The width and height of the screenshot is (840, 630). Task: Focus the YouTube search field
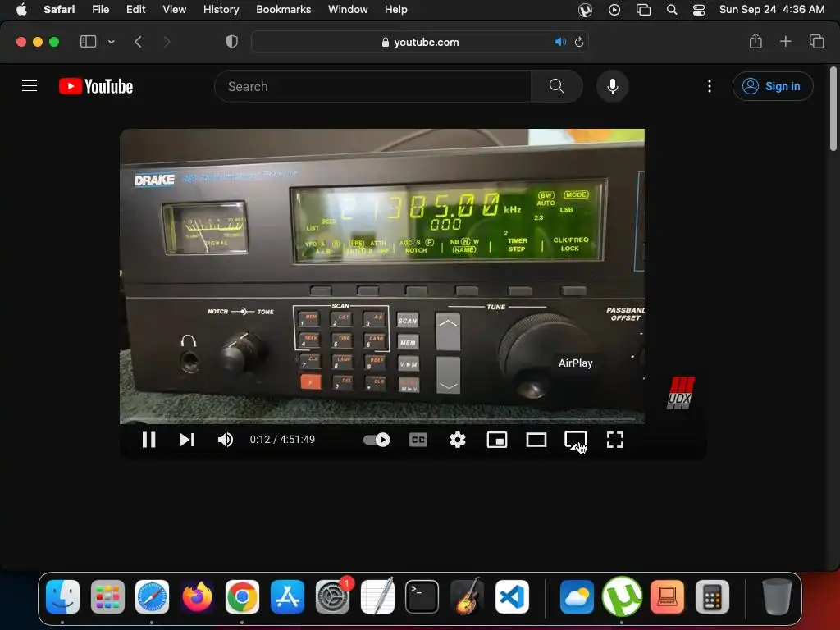(x=373, y=86)
